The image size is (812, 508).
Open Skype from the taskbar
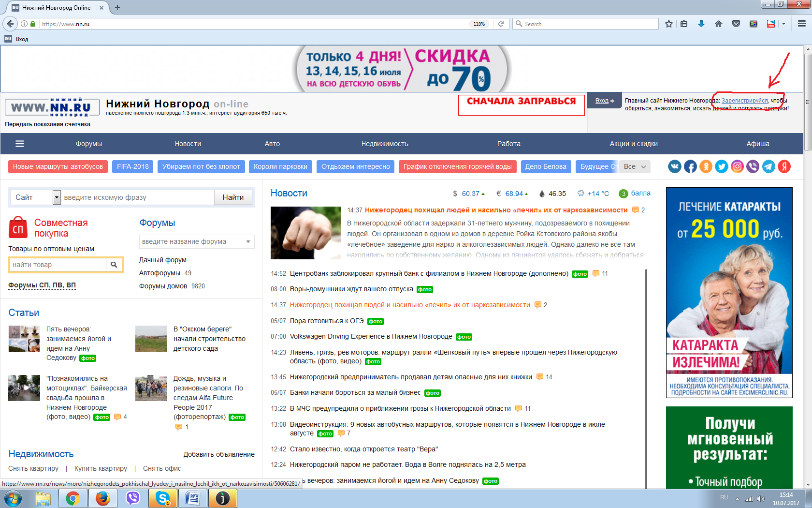point(163,498)
